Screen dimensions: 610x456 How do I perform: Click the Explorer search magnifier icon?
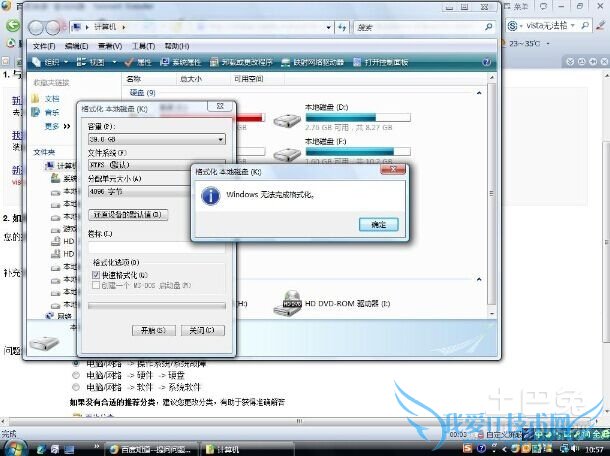[x=489, y=27]
